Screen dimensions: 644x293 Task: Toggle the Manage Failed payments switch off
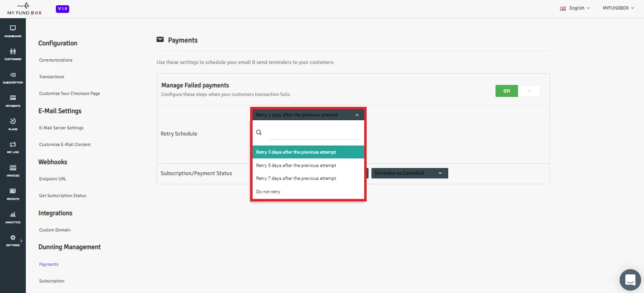[517, 91]
